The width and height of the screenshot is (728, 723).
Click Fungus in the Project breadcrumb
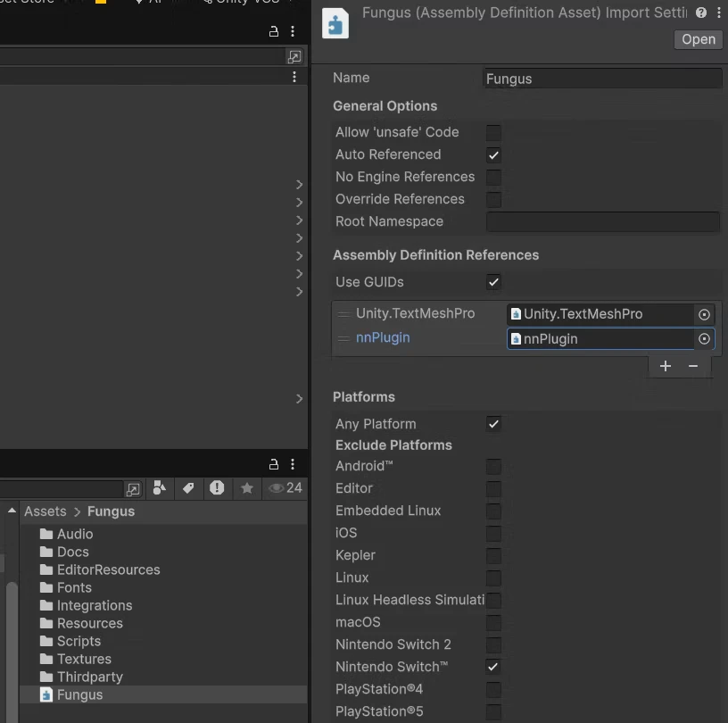[111, 511]
